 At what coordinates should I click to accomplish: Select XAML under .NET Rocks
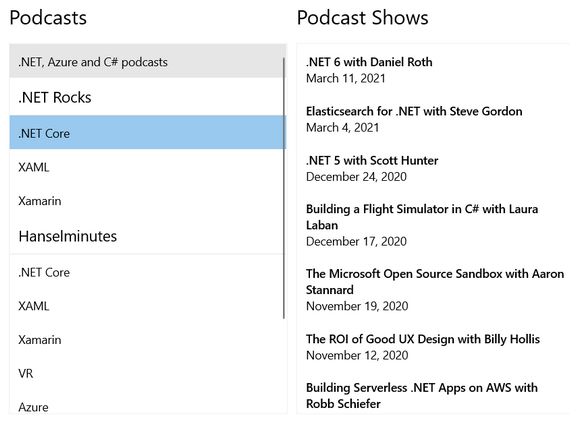(x=147, y=167)
